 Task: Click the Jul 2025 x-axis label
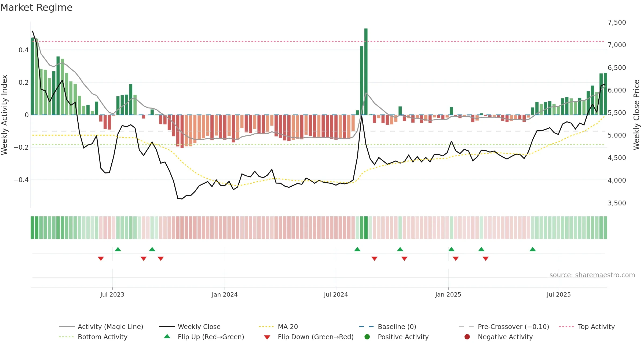pyautogui.click(x=559, y=295)
